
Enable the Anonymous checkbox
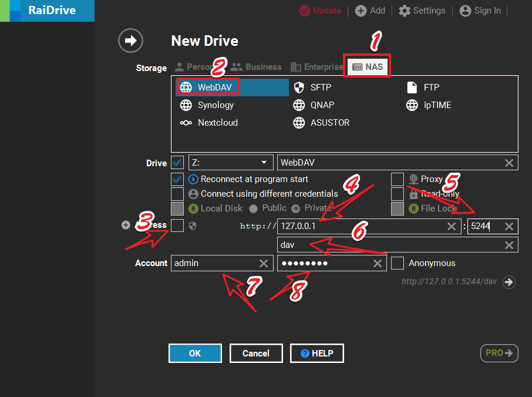(x=398, y=263)
